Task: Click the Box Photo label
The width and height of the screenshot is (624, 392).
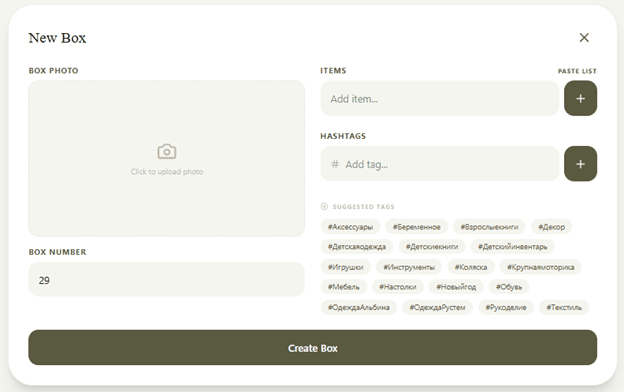Action: (x=53, y=71)
